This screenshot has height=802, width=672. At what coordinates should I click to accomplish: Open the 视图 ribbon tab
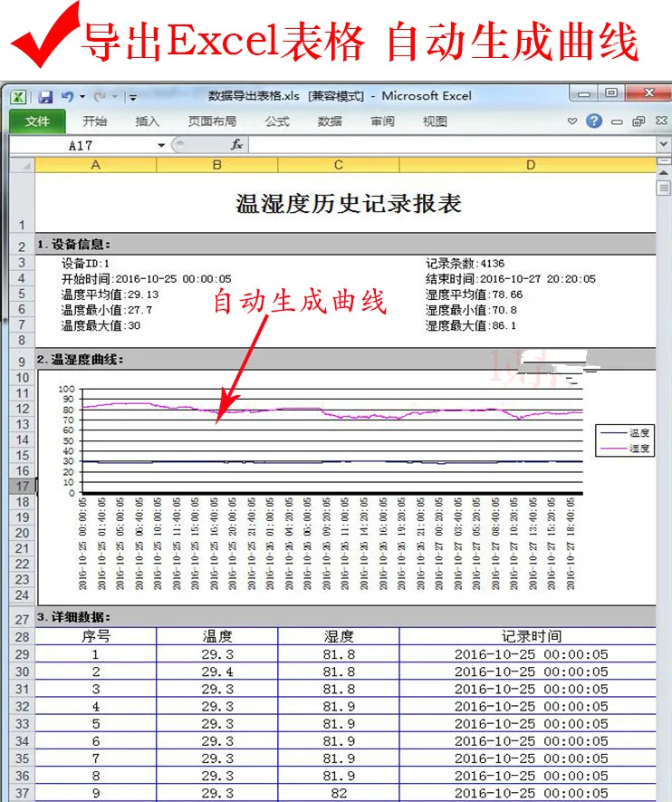tap(435, 121)
